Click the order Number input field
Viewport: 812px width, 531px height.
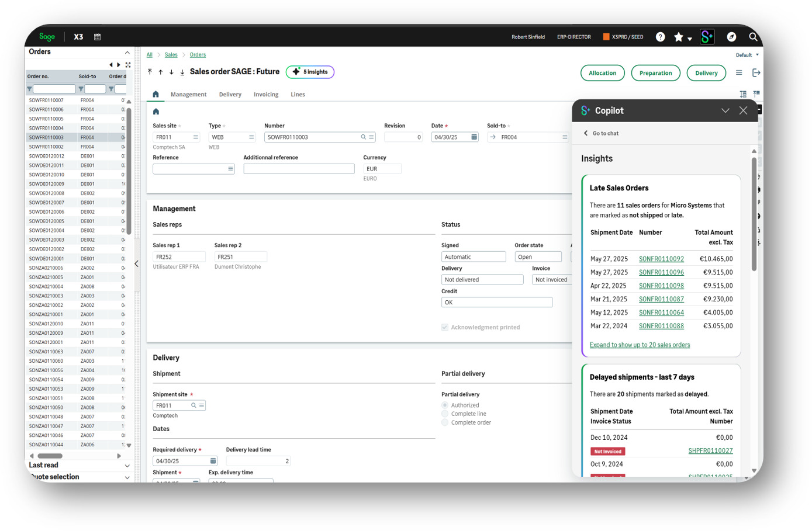click(312, 137)
